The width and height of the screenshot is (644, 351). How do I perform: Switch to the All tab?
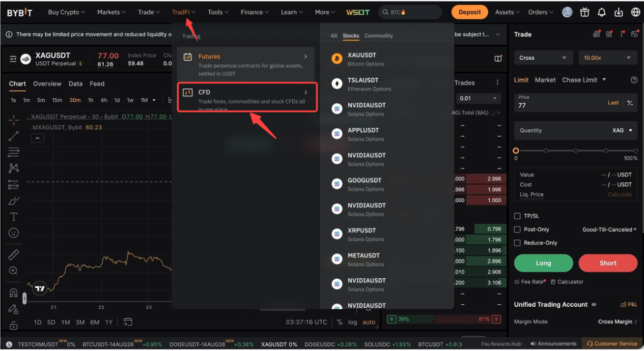[334, 36]
